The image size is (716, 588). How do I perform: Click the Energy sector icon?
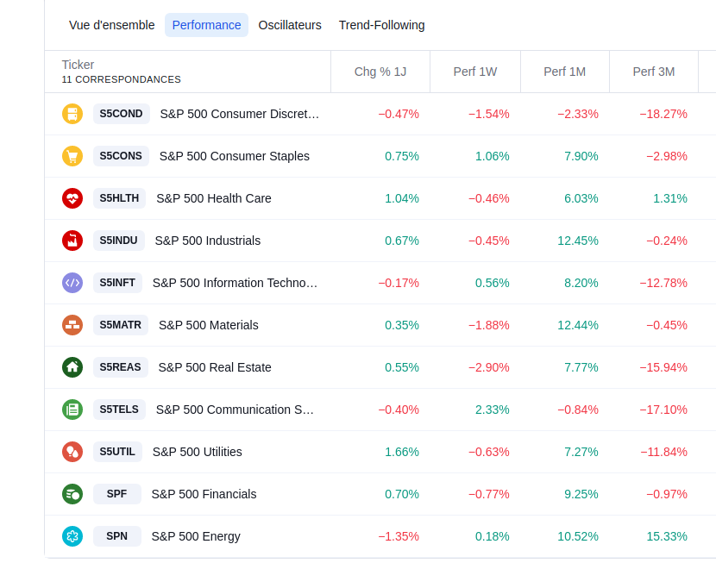click(72, 536)
